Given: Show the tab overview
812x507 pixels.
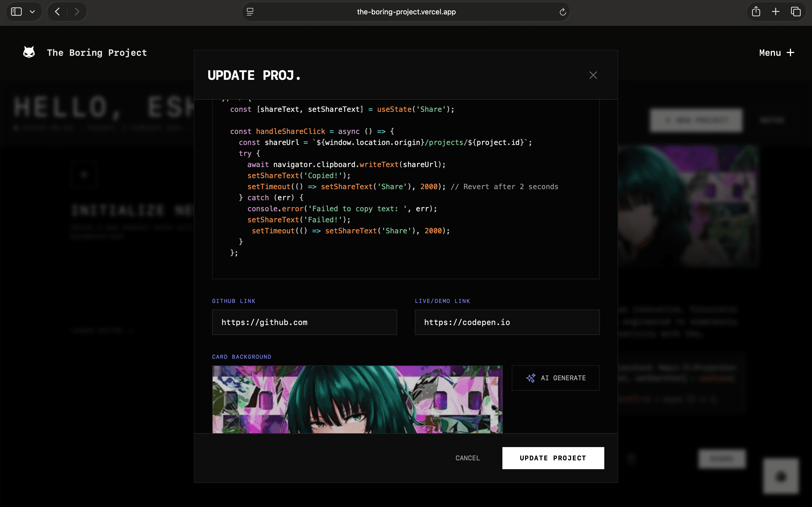Looking at the screenshot, I should point(795,12).
